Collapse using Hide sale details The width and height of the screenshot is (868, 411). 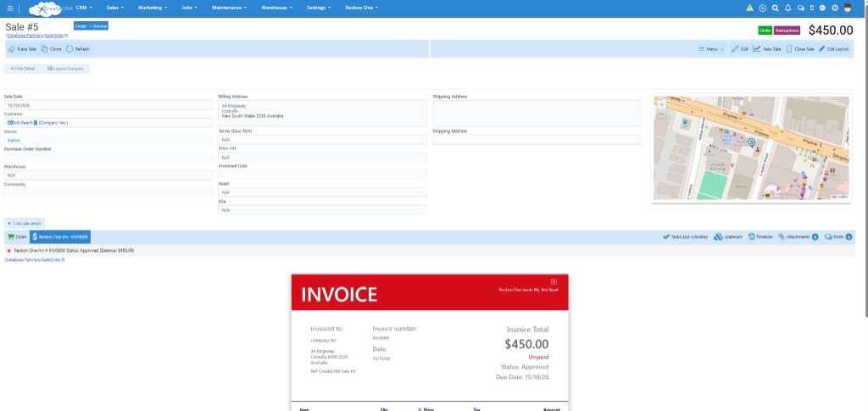[25, 224]
